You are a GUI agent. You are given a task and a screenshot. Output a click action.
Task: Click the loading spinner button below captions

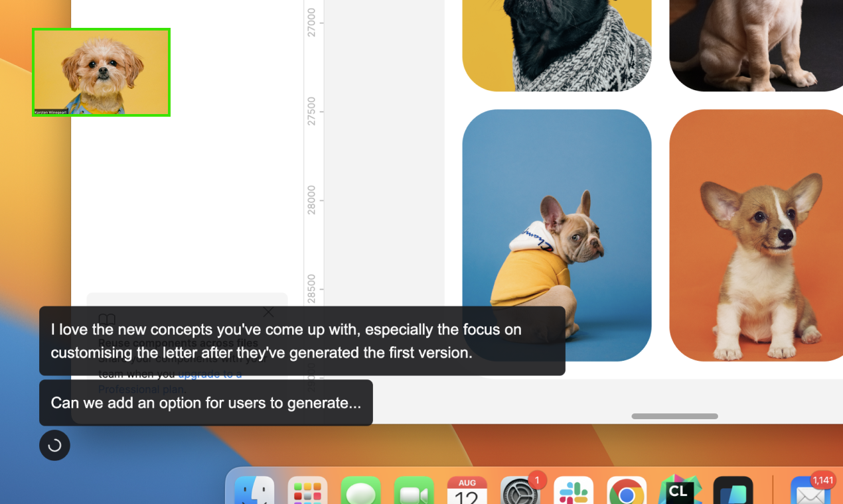click(54, 446)
